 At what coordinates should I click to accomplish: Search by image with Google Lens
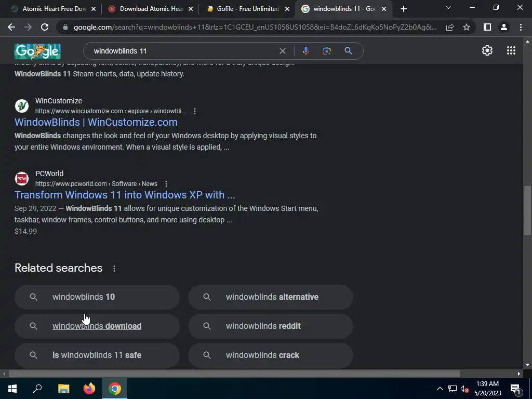(x=327, y=51)
